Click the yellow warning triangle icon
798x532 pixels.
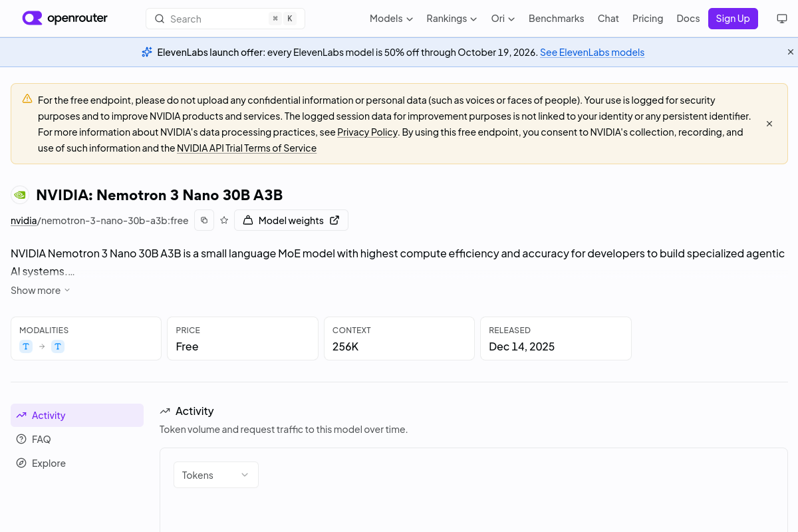(27, 99)
